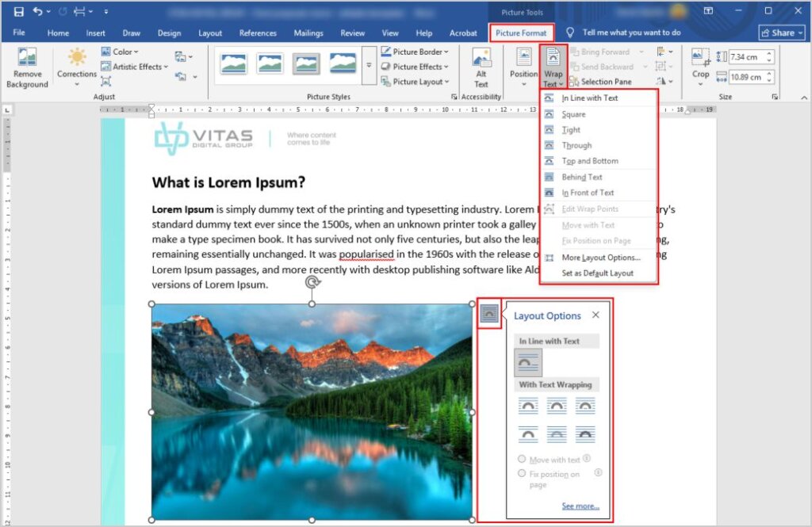
Task: Click the shape height field showing 7.34 cm
Action: click(745, 57)
